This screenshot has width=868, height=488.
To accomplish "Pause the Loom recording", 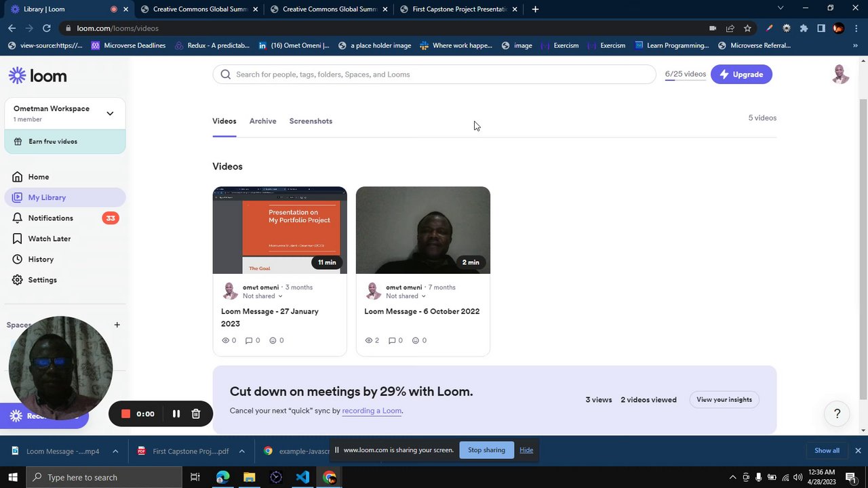I will (176, 413).
